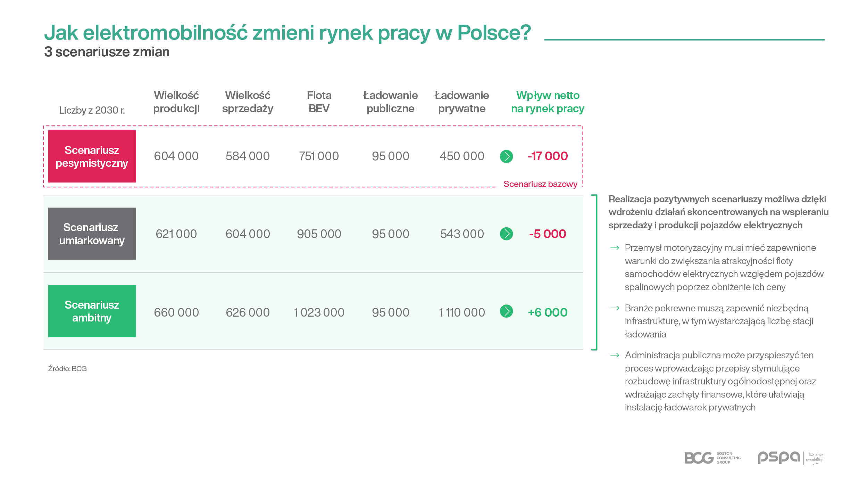Click the 'Flota BEV' column header

pyautogui.click(x=319, y=102)
